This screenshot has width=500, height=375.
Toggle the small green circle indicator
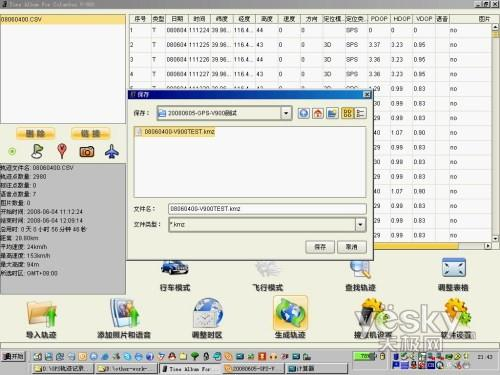[12, 152]
